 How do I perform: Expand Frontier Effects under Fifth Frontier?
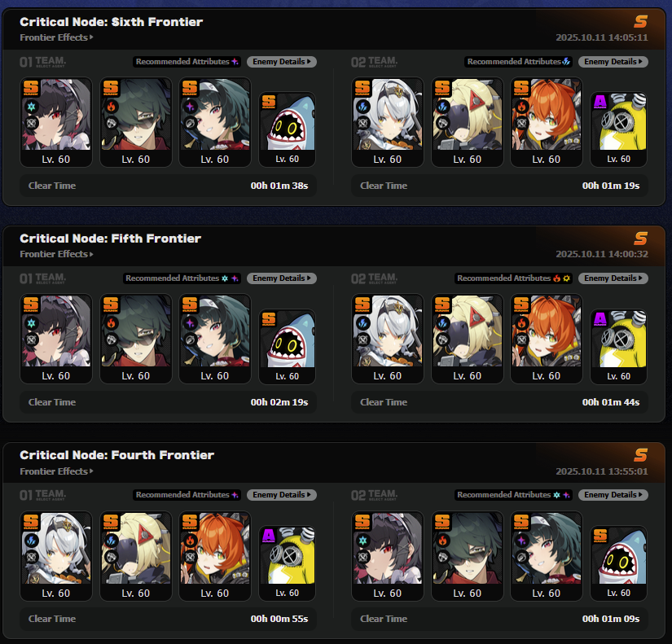tap(56, 254)
